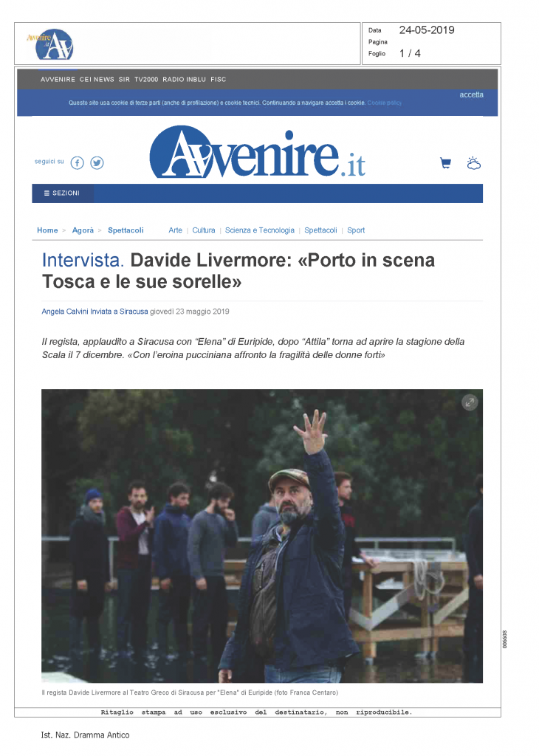Open the Avvenire Twitter icon

click(x=97, y=163)
